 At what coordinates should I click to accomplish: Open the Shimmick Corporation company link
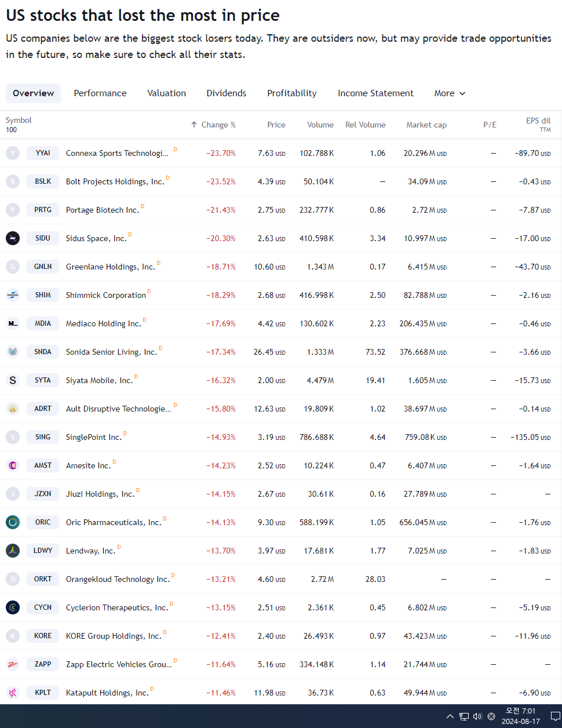pos(106,295)
